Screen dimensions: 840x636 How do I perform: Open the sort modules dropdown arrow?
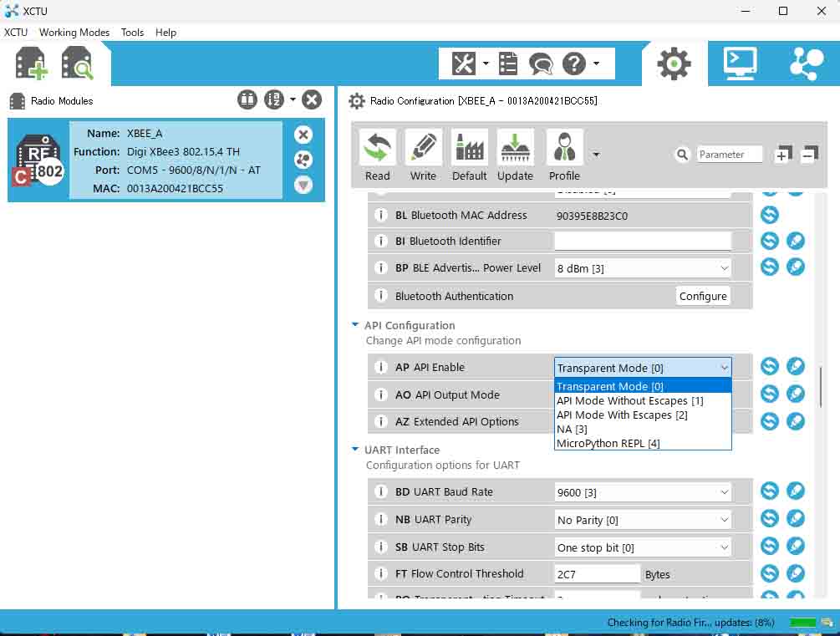(x=293, y=99)
